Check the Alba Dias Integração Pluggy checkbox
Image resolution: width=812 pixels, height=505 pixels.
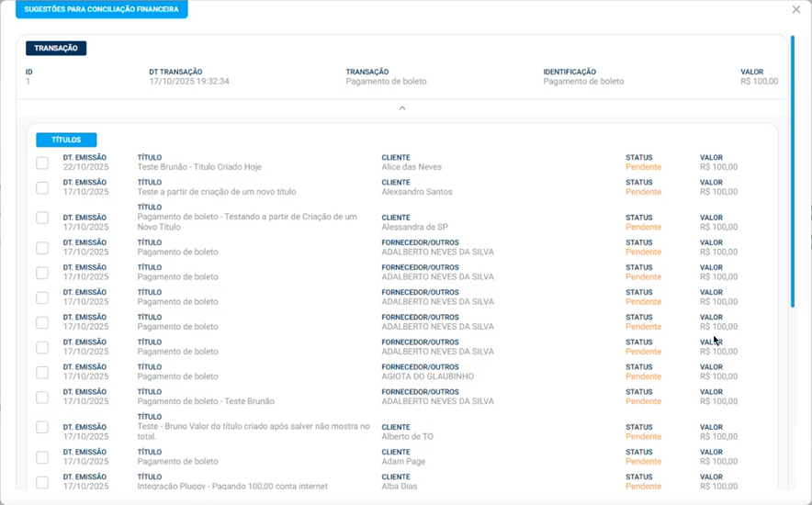click(x=42, y=482)
